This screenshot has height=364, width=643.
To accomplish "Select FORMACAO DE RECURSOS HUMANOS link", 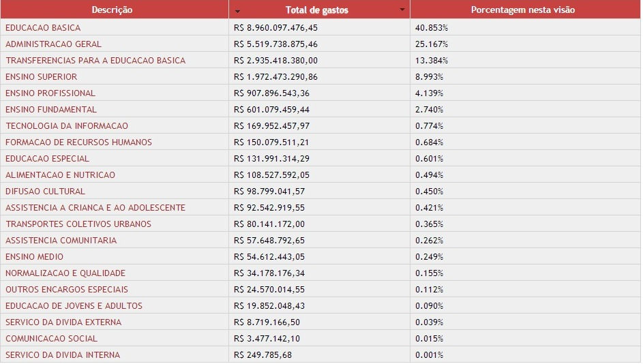I will (x=78, y=142).
